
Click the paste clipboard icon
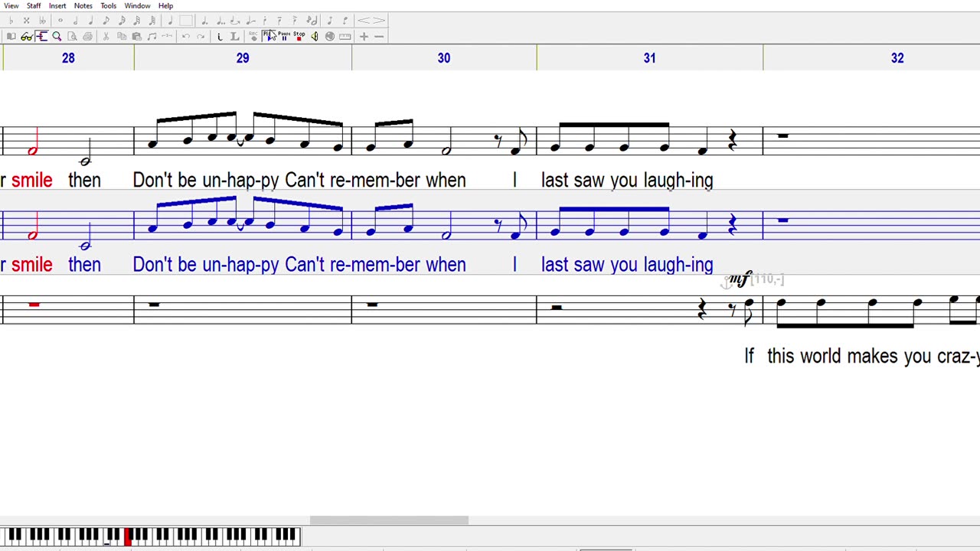click(x=136, y=36)
